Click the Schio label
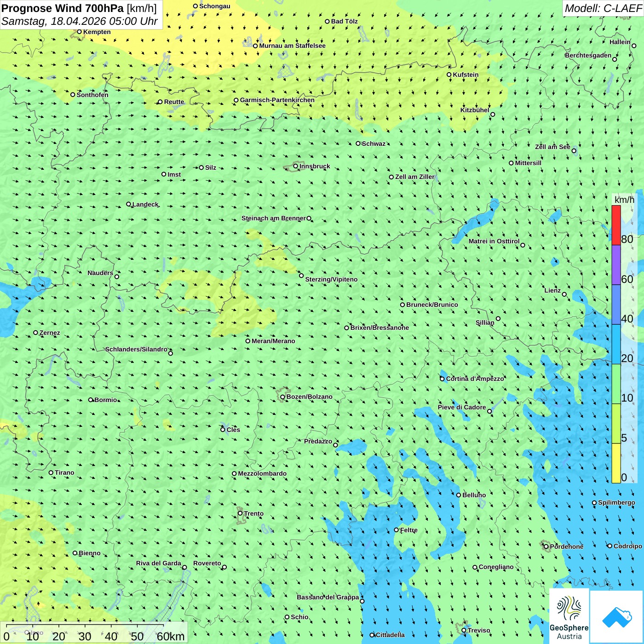 coord(299,617)
